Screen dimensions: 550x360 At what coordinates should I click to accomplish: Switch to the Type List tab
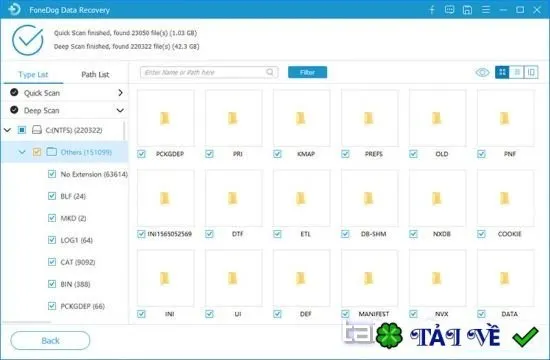pos(33,74)
